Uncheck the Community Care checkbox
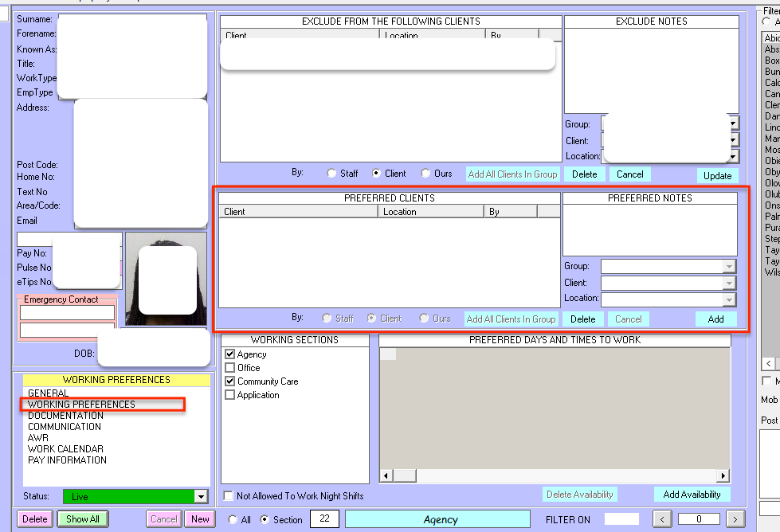 coord(230,381)
